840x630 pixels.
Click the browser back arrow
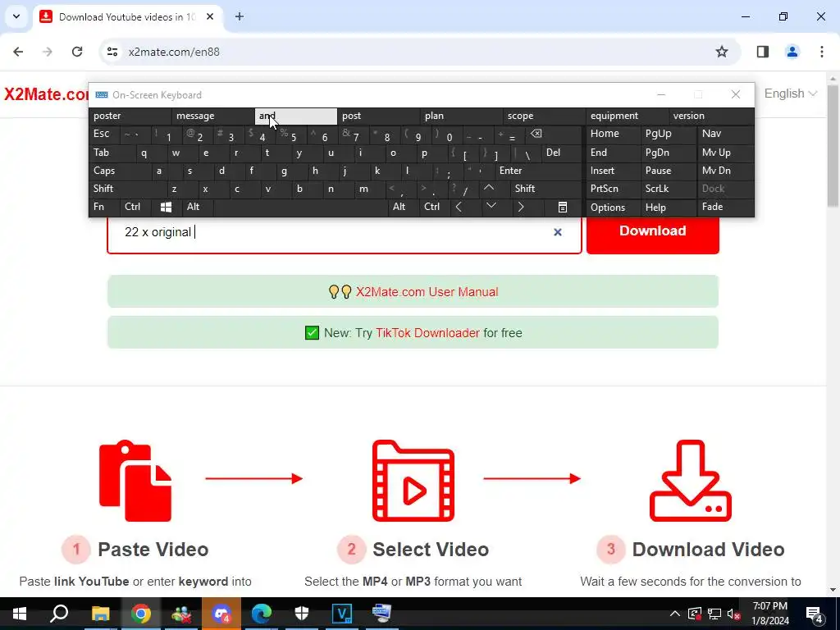[x=18, y=52]
